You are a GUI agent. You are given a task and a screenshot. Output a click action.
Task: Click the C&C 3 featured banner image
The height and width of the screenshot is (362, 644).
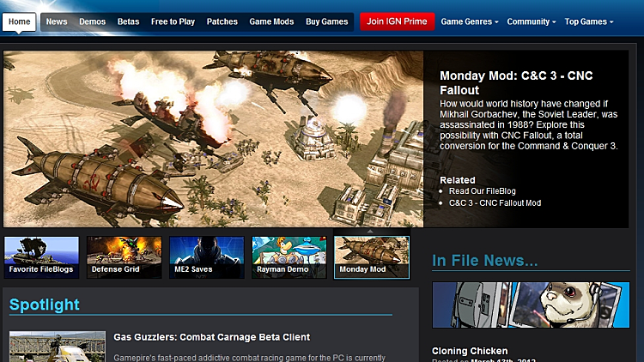[x=213, y=139]
